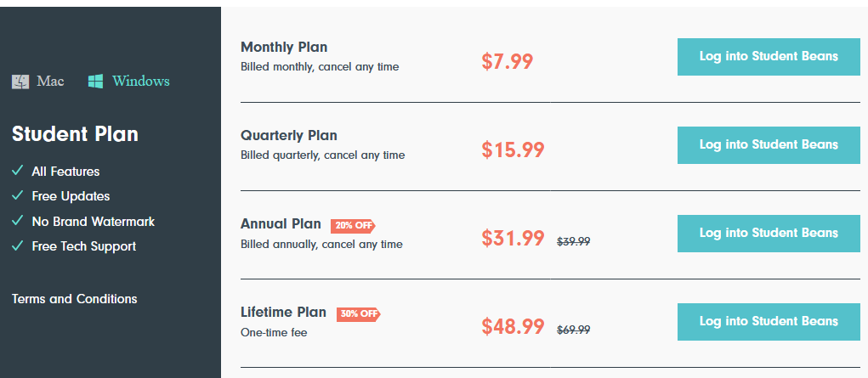
Task: Click the 20% OFF badge
Action: tap(353, 225)
